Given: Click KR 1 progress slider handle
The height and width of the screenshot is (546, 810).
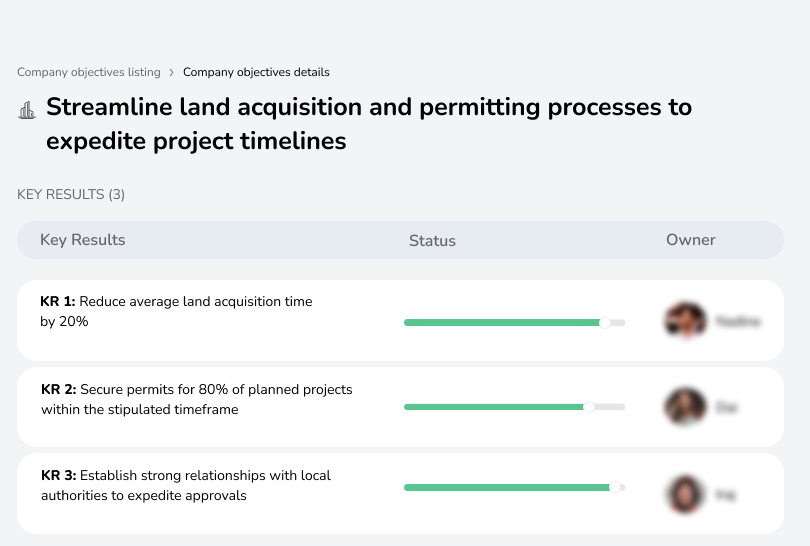Looking at the screenshot, I should click(604, 323).
